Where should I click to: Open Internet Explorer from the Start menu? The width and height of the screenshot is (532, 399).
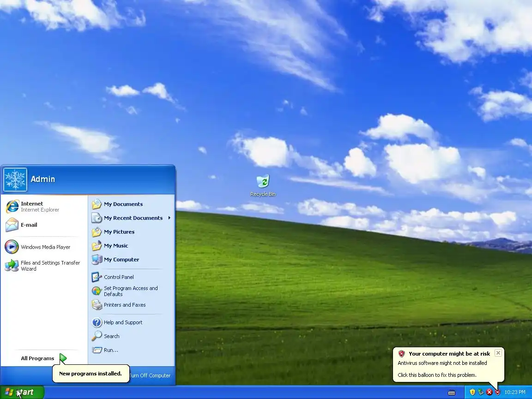coord(44,206)
